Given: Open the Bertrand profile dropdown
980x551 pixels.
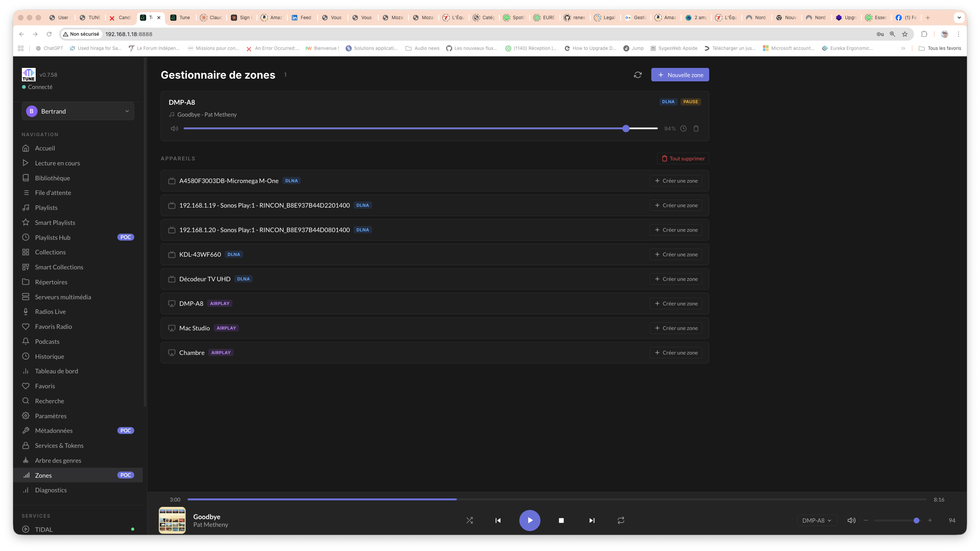Looking at the screenshot, I should [78, 111].
